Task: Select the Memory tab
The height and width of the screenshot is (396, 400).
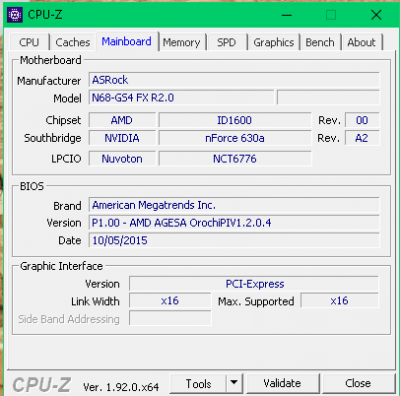Action: (x=182, y=42)
